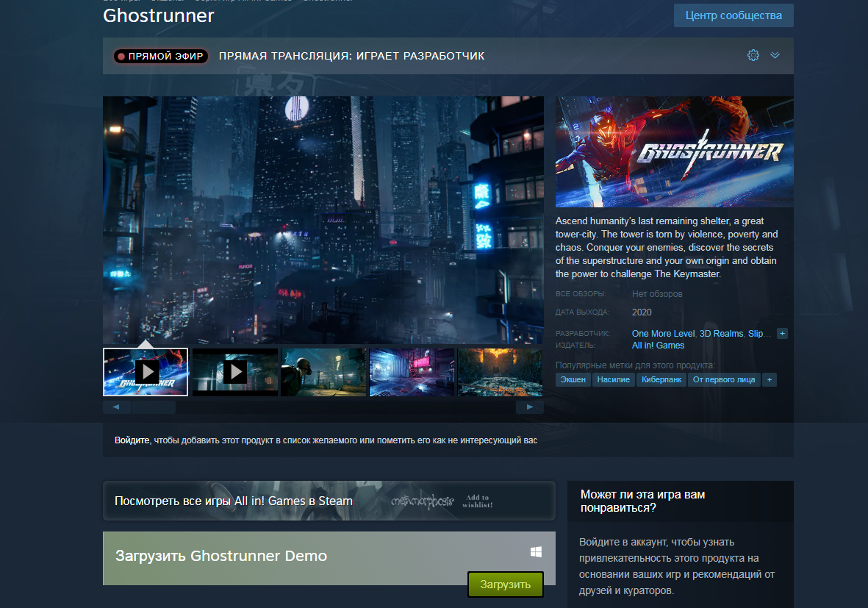Viewport: 868px width, 608px height.
Task: Click the green Загрузить demo button
Action: click(x=505, y=584)
